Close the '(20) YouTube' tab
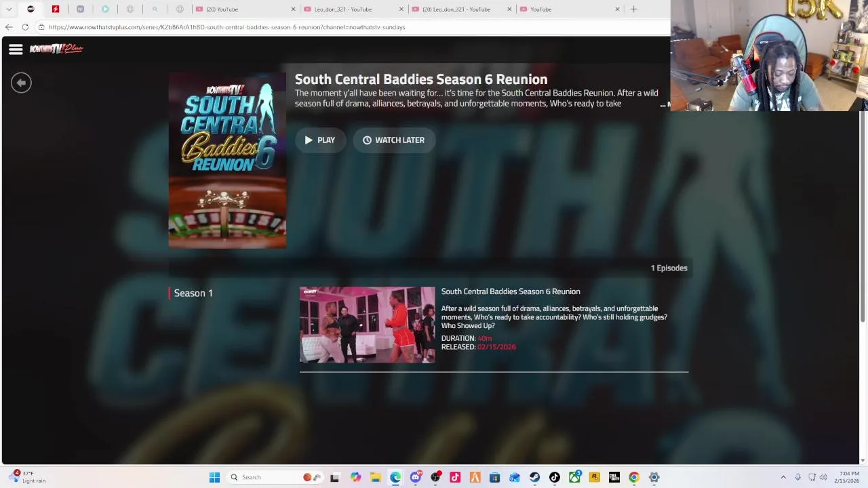This screenshot has width=868, height=488. [293, 9]
